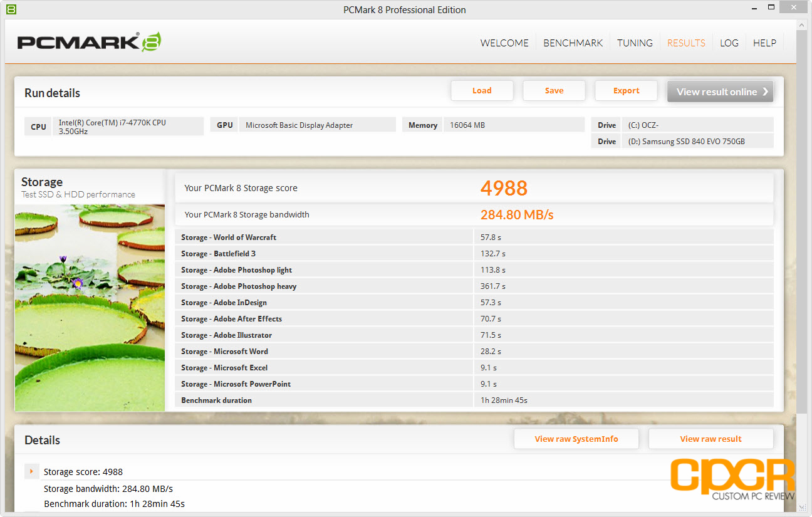Select the Storage - Adobe After Effects row
Viewport: 812px width, 517px height.
(474, 318)
